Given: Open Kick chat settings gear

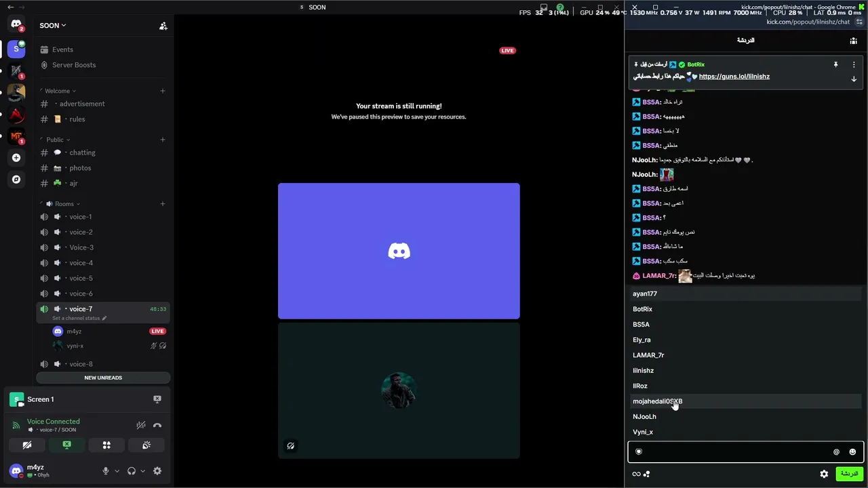Looking at the screenshot, I should (x=824, y=474).
